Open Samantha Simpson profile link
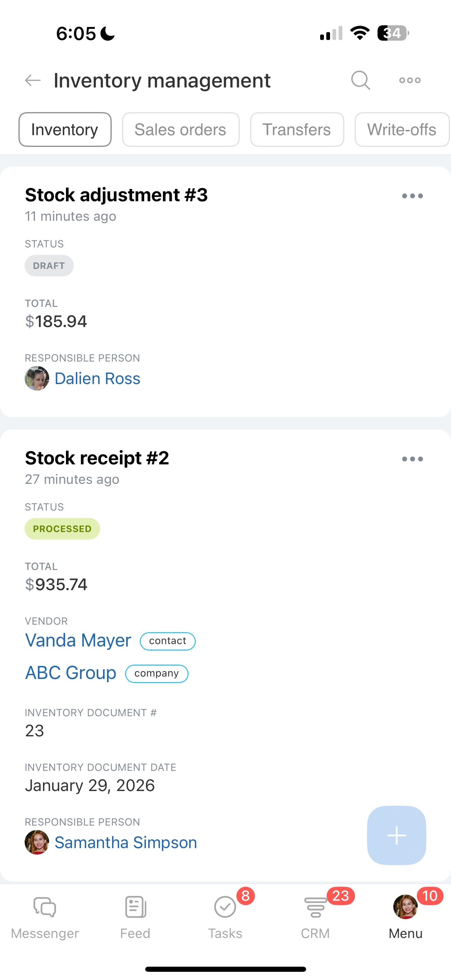This screenshot has width=451, height=980. [126, 842]
